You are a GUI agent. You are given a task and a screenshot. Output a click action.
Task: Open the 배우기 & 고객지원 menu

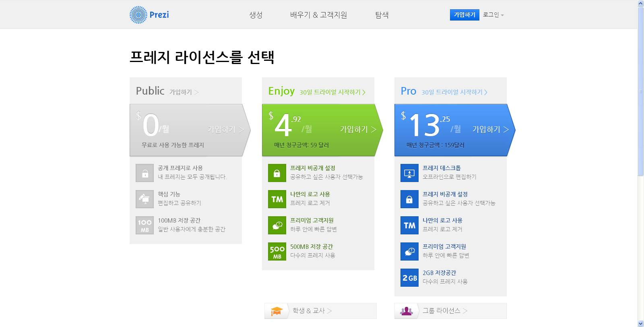click(318, 15)
